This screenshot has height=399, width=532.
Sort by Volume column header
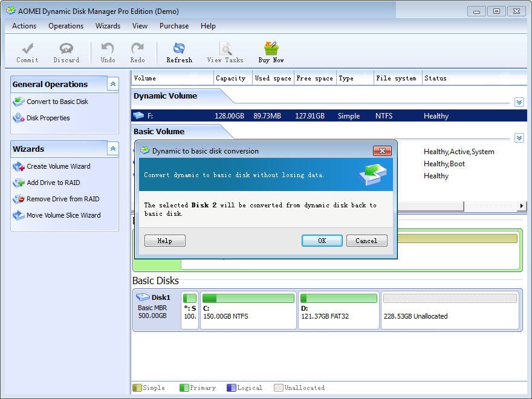coord(172,78)
